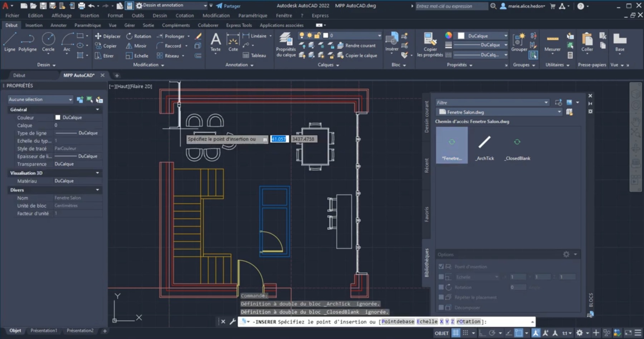This screenshot has width=644, height=339.
Task: Toggle the Echelle option checkbox
Action: coord(441,277)
